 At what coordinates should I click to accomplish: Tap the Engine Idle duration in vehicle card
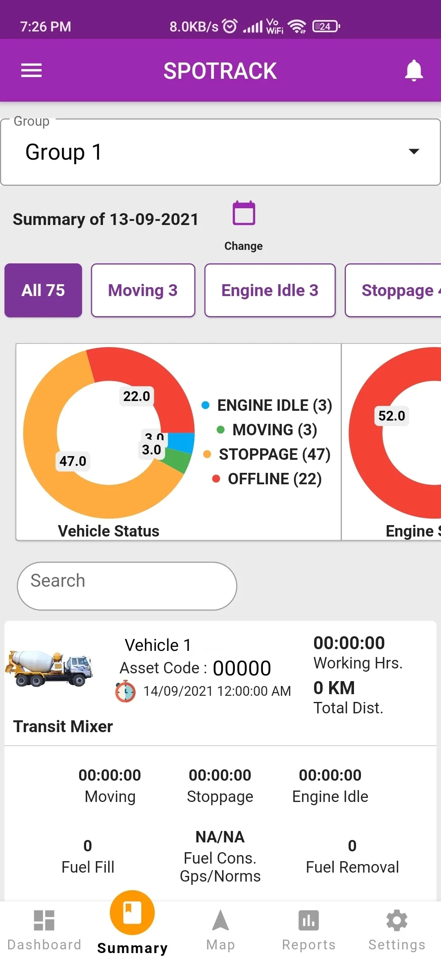click(330, 775)
